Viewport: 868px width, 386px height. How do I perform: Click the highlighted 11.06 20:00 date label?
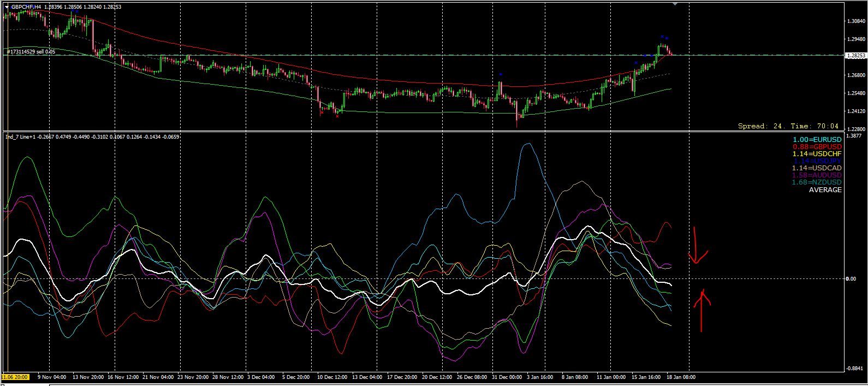click(15, 377)
